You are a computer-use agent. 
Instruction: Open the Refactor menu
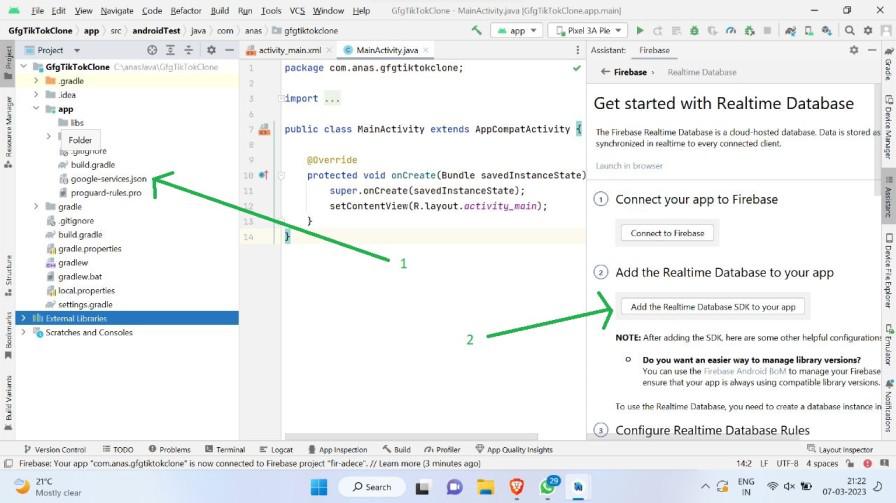pos(186,11)
